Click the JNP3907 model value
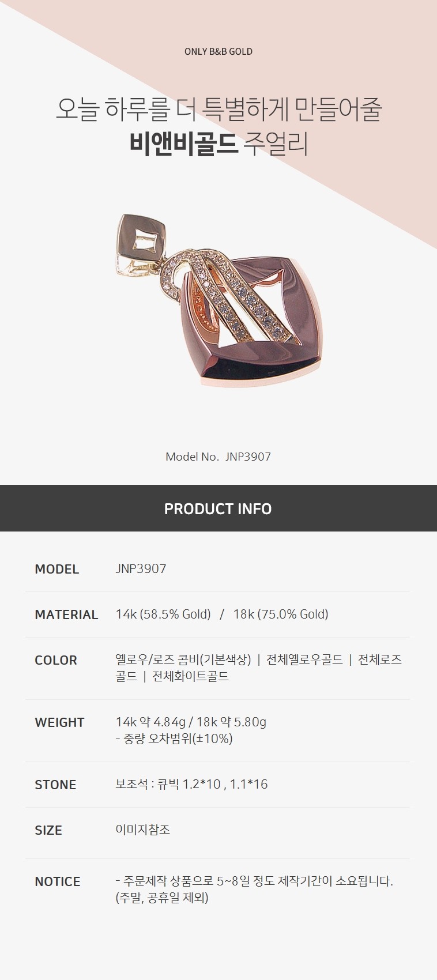437x980 pixels. pos(141,569)
